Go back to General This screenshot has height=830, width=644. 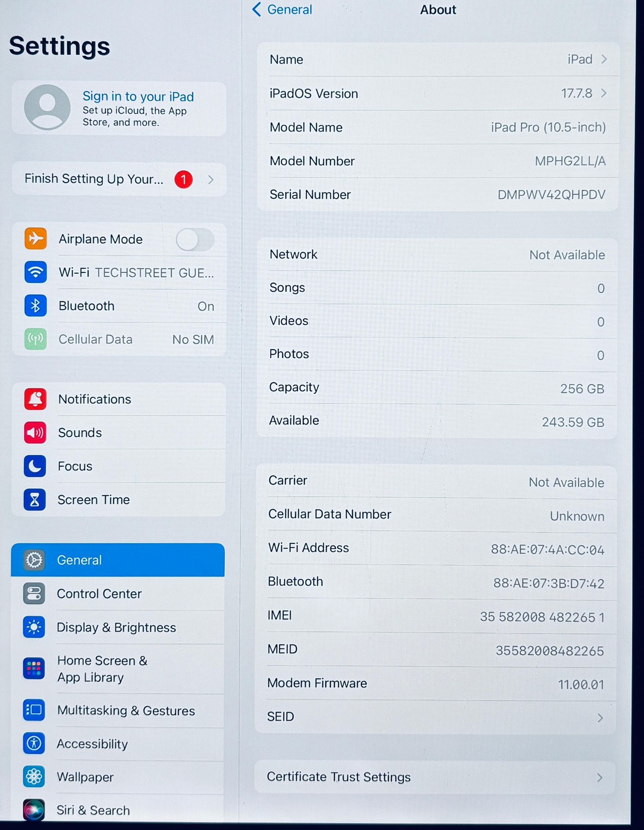coord(282,9)
